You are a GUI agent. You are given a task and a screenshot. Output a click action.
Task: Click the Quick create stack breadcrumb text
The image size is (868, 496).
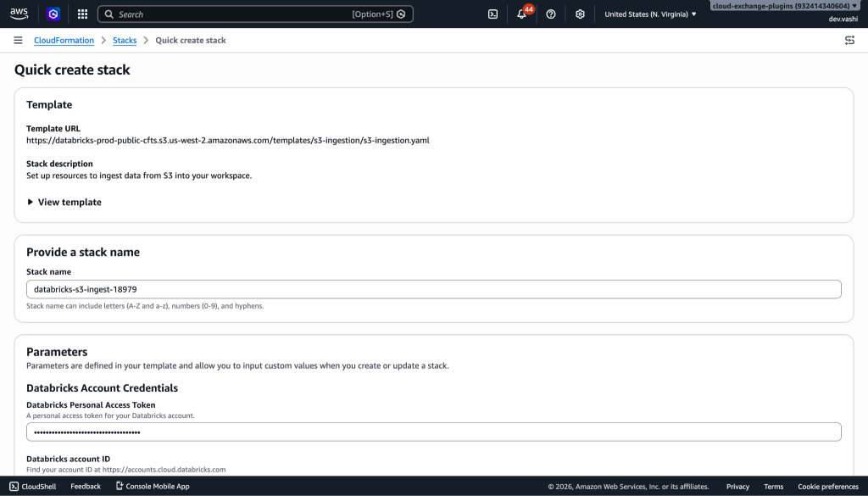(191, 40)
